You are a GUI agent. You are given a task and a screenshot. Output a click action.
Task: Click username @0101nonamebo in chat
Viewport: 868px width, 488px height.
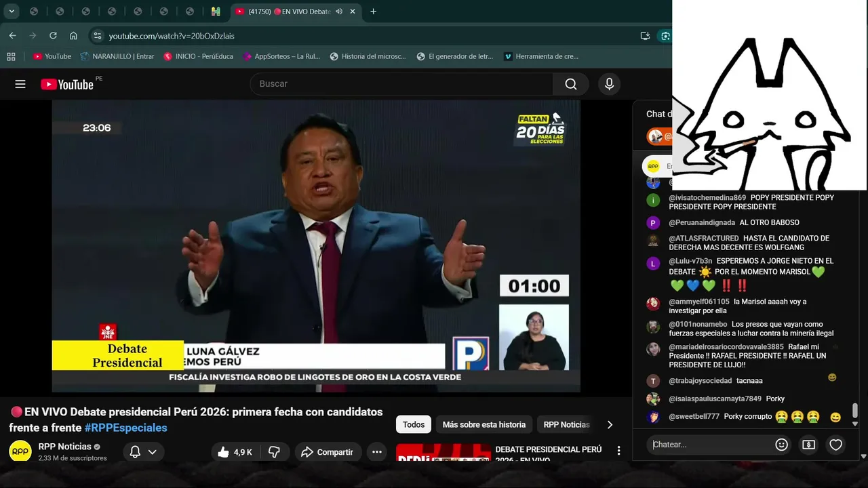[698, 325]
